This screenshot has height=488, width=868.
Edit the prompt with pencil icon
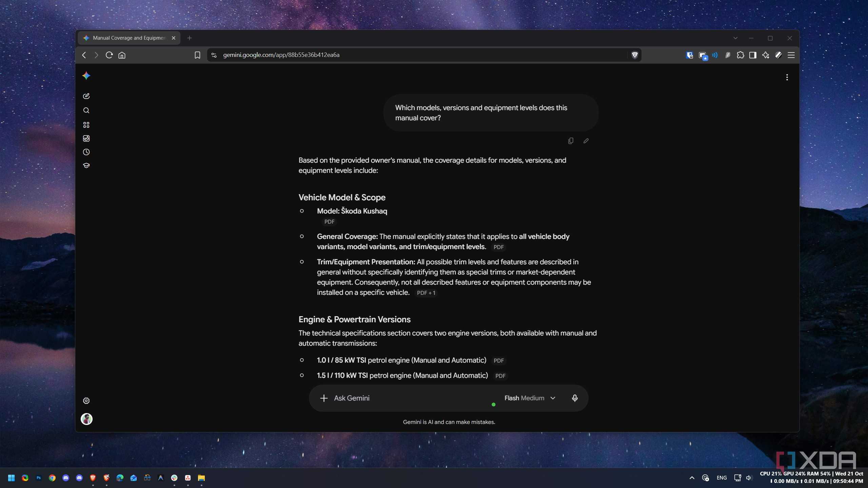tap(586, 141)
